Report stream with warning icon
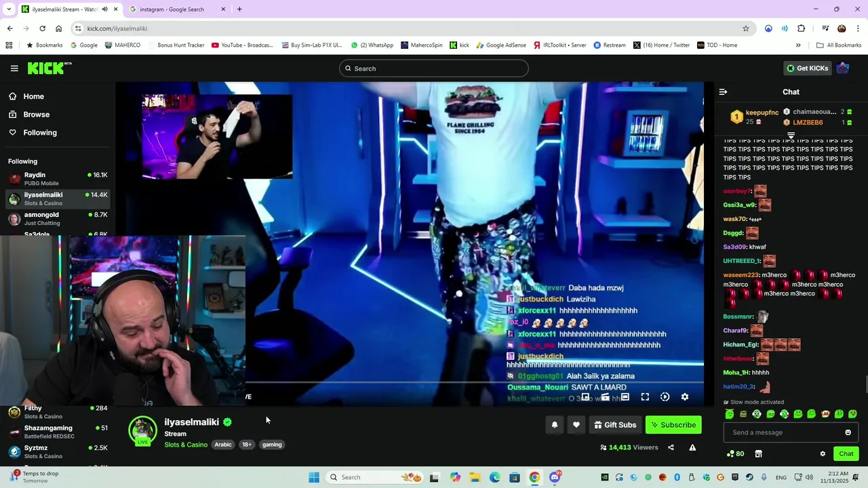Viewport: 868px width, 488px height. click(x=692, y=447)
